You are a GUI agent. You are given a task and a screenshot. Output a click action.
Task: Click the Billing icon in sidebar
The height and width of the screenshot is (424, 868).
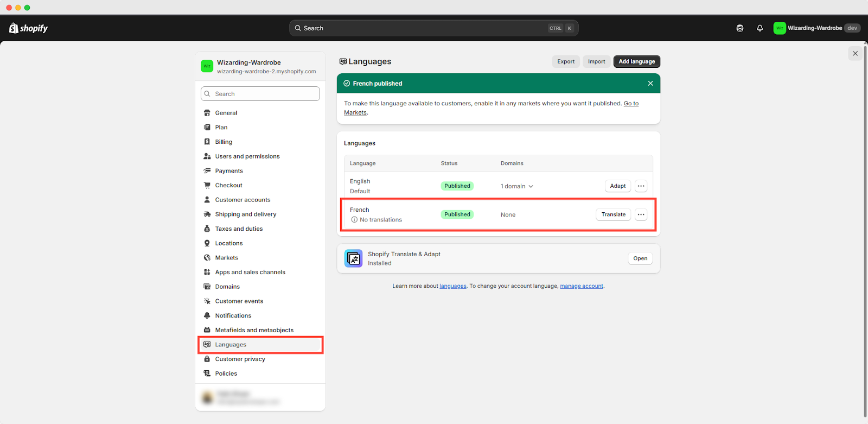click(x=207, y=142)
